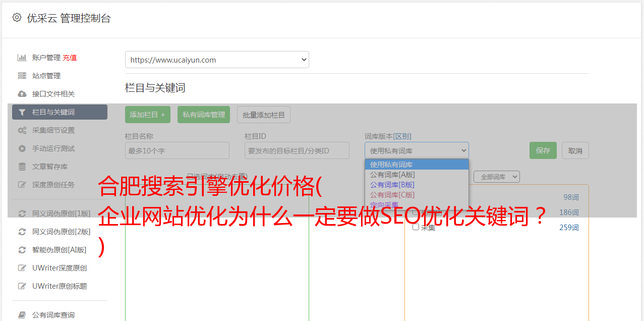
Task: Click the 栏目与关键词 page heading
Action: (155, 88)
